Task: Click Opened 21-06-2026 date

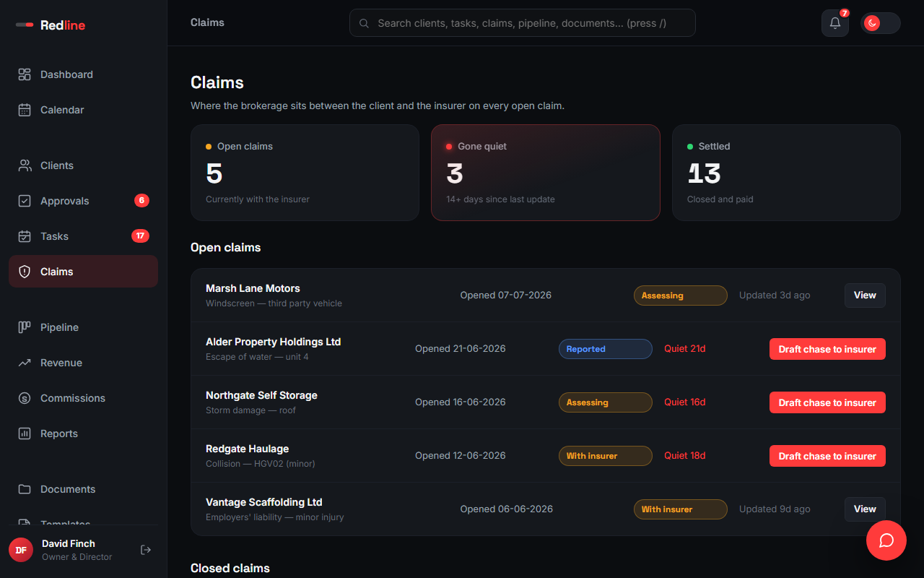Action: (461, 349)
